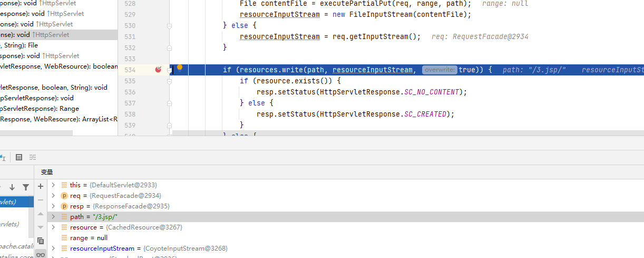Image resolution: width=644 pixels, height=258 pixels.
Task: Click 'SC_NO_CONTENT' constant on line 536
Action: click(x=432, y=92)
